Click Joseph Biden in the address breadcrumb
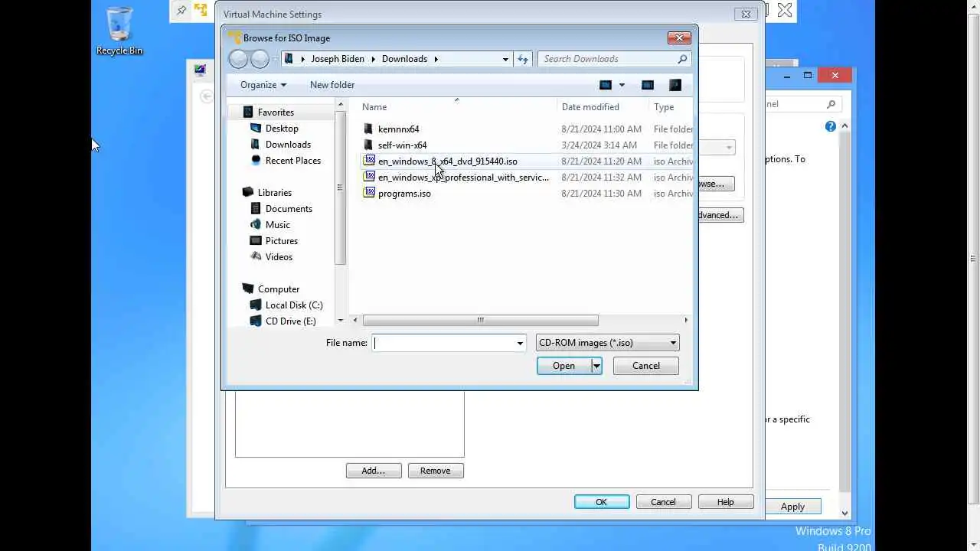 [x=338, y=59]
